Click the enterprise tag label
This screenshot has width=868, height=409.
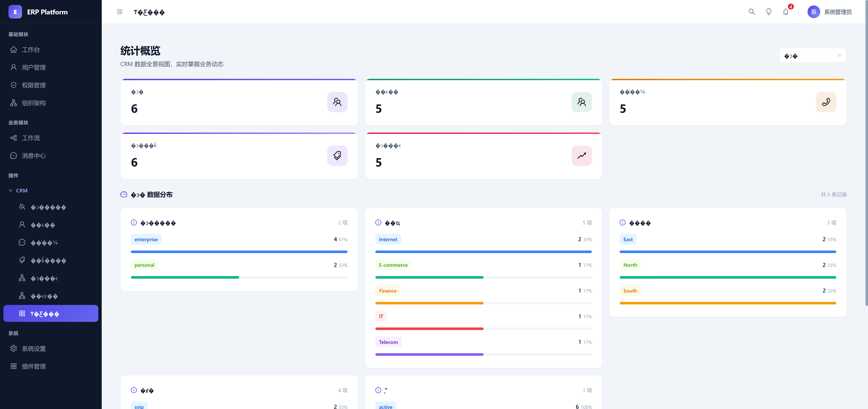pyautogui.click(x=146, y=240)
